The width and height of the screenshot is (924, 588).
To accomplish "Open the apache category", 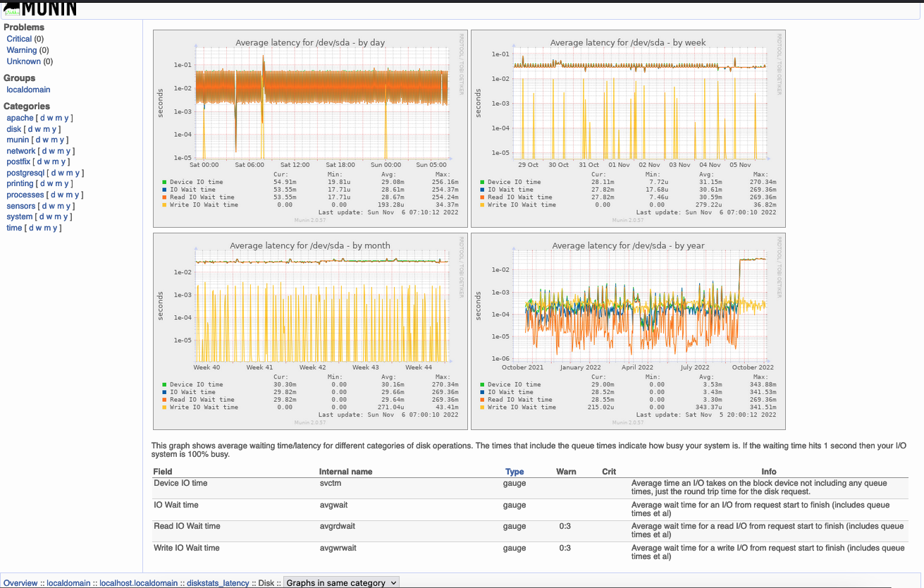I will [20, 118].
